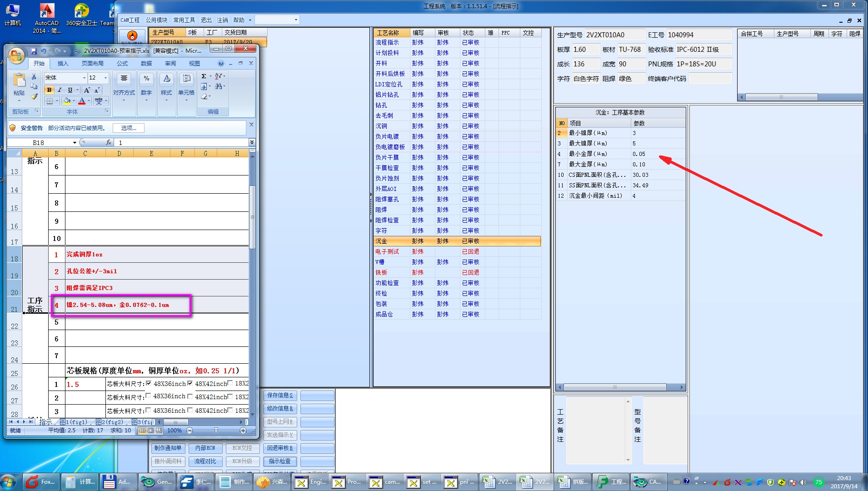This screenshot has height=491, width=868.
Task: Clear cell contents with the eraser icon
Action: point(204,96)
